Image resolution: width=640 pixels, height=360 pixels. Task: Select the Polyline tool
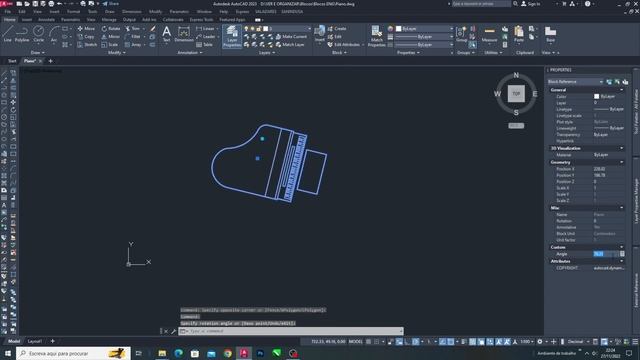point(22,34)
